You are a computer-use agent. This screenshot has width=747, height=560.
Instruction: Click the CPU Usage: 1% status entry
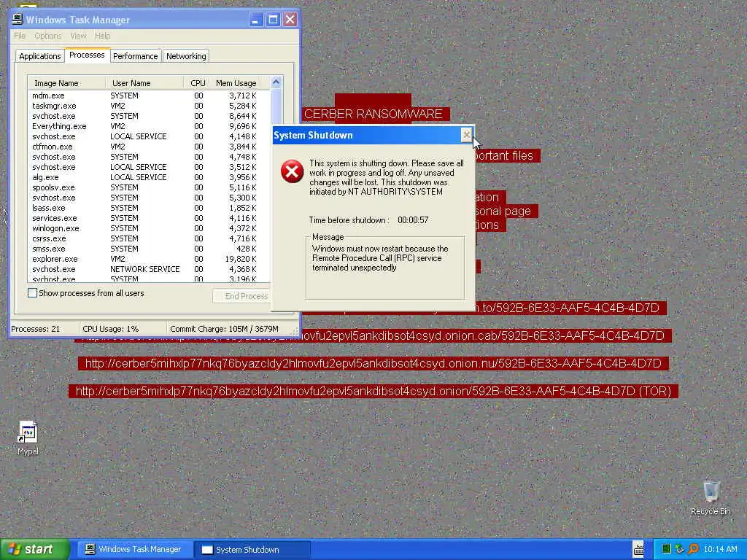pyautogui.click(x=111, y=329)
